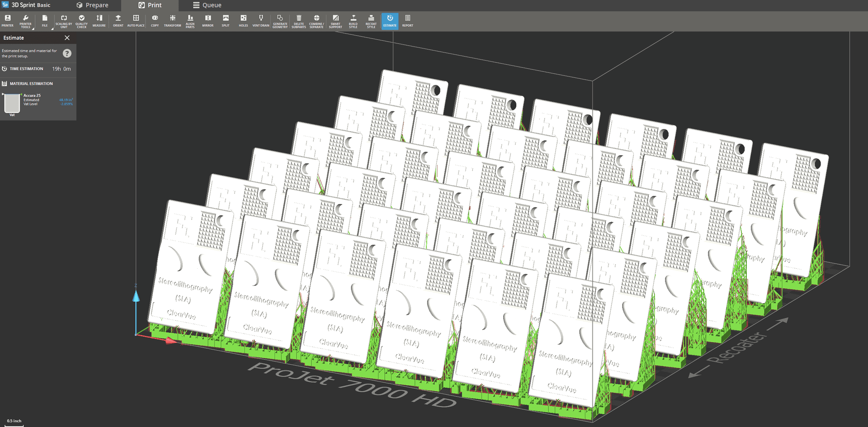Screen dimensions: 868x427
Task: Switch to the Print tab
Action: (x=150, y=5)
